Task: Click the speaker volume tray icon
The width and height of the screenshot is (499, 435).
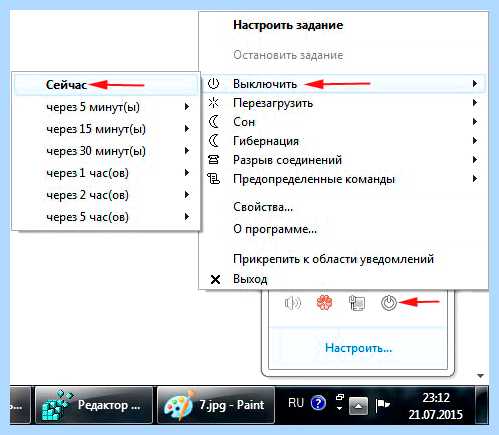Action: [293, 303]
